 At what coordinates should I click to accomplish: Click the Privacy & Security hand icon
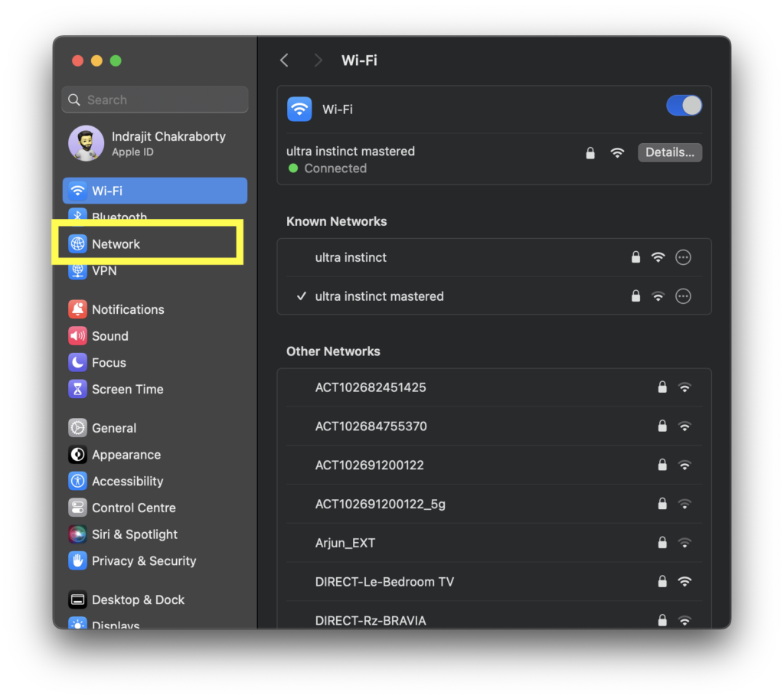77,561
